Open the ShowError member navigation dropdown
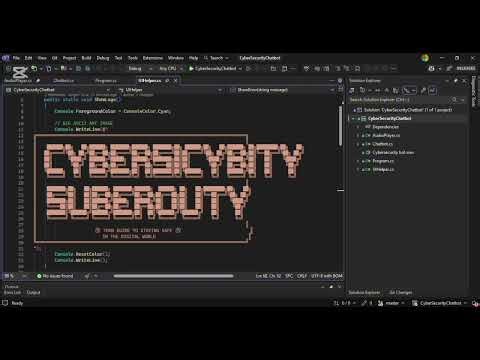480x360 pixels. [282, 90]
